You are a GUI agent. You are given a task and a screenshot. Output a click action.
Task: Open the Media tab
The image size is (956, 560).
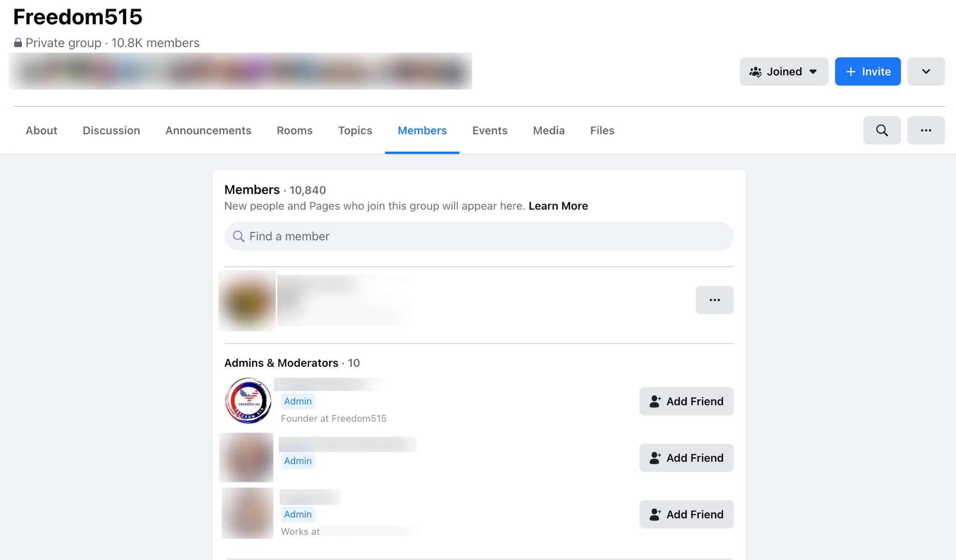[x=548, y=131]
